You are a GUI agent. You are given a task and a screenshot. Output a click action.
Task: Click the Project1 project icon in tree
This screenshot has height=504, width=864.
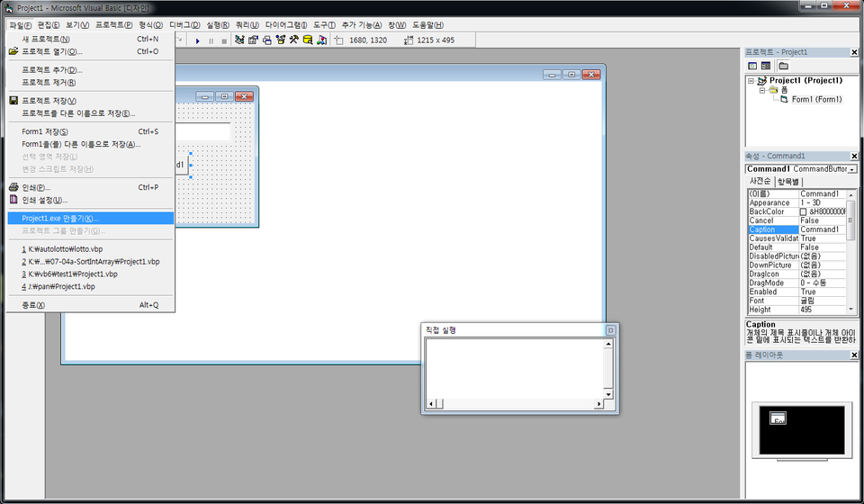coord(762,80)
